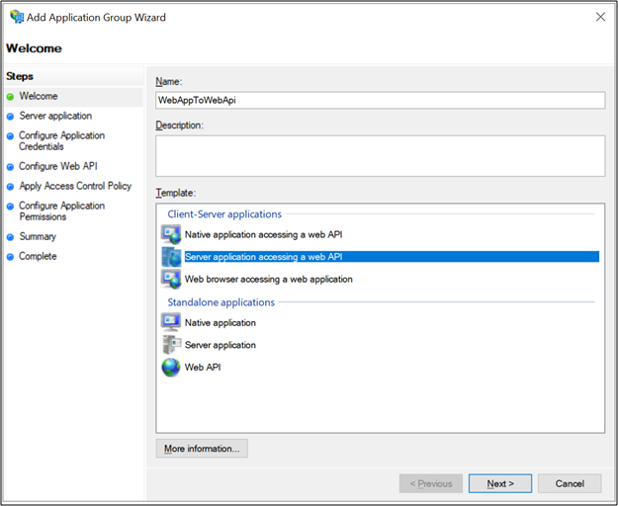618x506 pixels.
Task: Click the Name text field
Action: pyautogui.click(x=380, y=100)
